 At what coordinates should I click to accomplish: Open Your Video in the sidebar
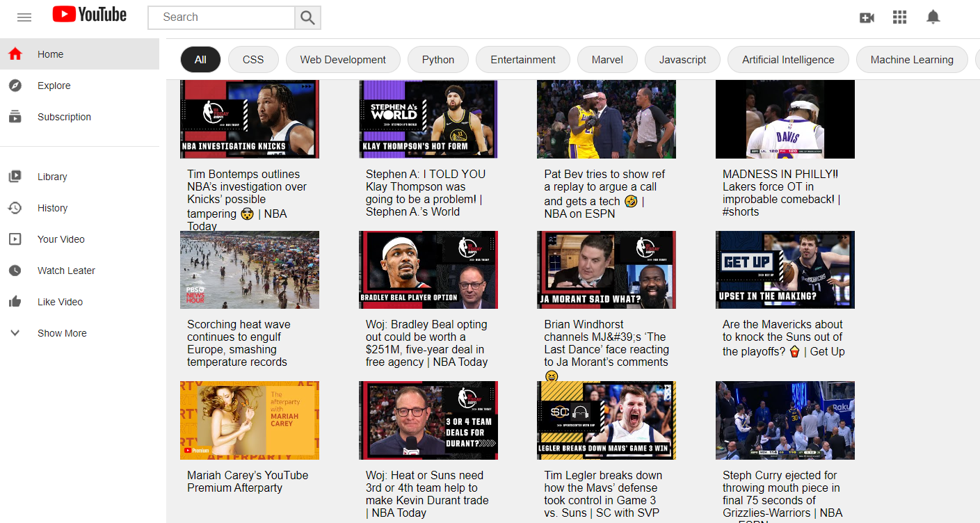click(79, 239)
